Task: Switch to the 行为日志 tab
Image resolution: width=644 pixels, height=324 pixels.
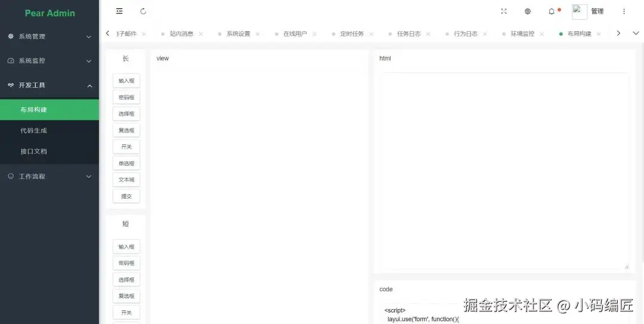Action: point(466,34)
